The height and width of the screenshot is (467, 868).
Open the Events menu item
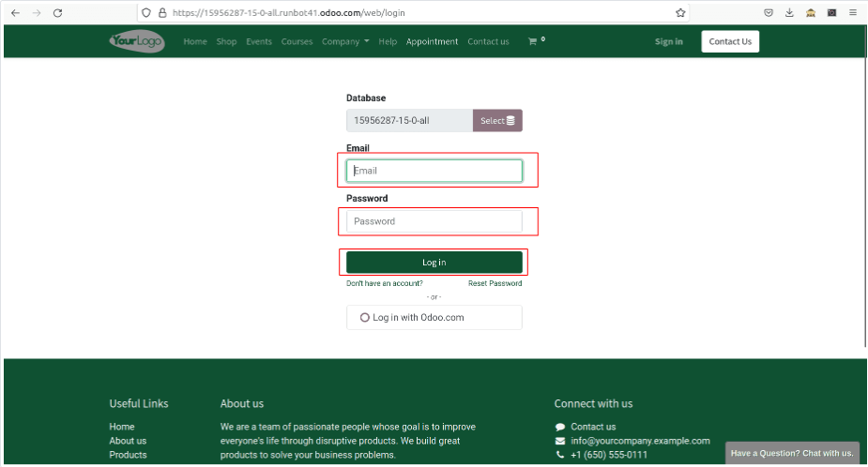click(259, 41)
